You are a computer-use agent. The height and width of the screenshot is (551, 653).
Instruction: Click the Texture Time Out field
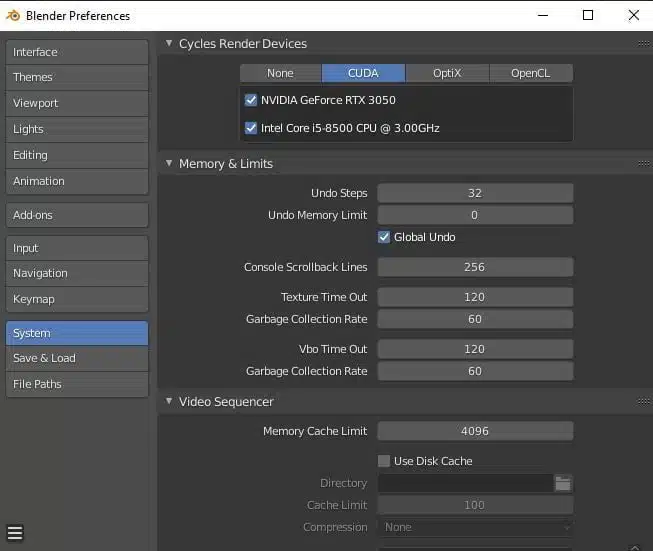pyautogui.click(x=475, y=297)
